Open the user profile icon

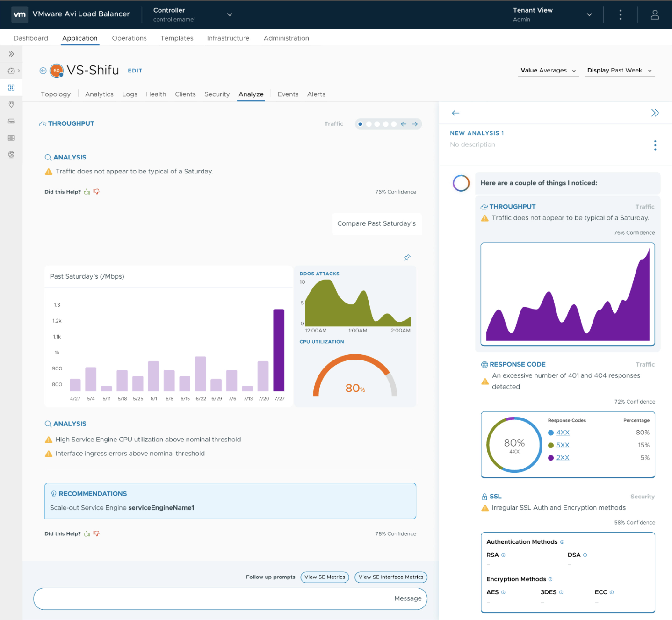click(x=655, y=14)
